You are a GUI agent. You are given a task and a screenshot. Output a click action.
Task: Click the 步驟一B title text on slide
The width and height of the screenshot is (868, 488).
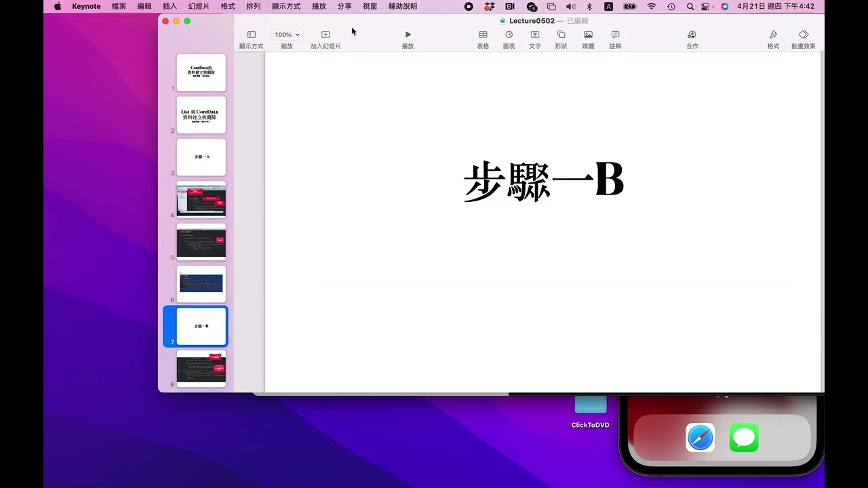543,182
